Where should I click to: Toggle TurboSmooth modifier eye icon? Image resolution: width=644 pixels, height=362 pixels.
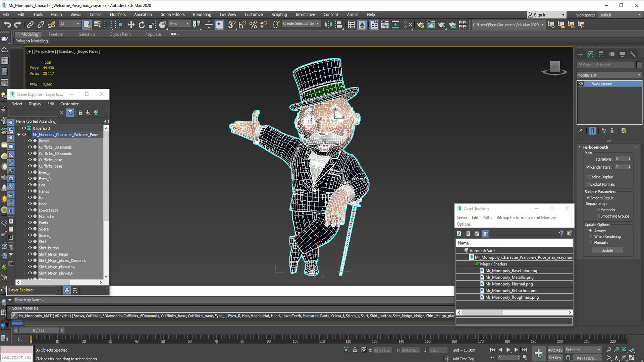[x=581, y=84]
